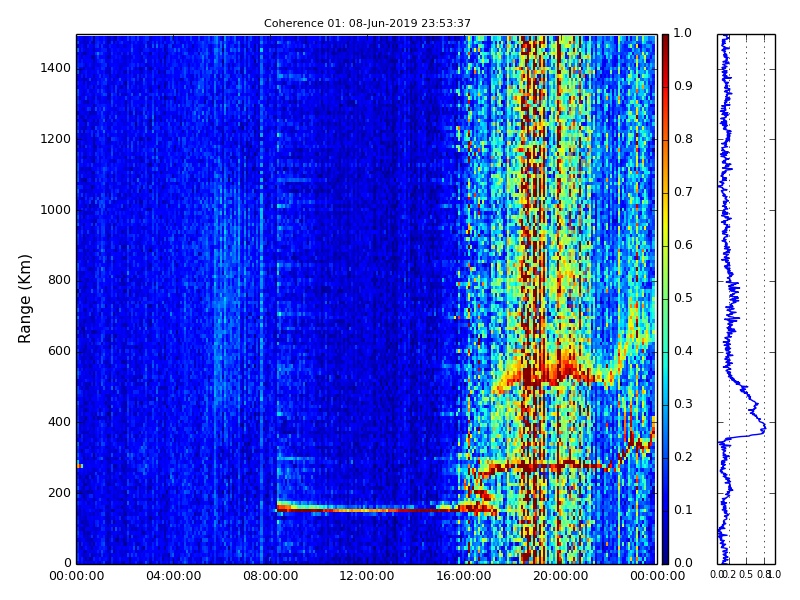Click the plot title 'Coherence 01: 08-Jun-2019 23:53:37'
Image resolution: width=800 pixels, height=600 pixels.
tap(367, 23)
